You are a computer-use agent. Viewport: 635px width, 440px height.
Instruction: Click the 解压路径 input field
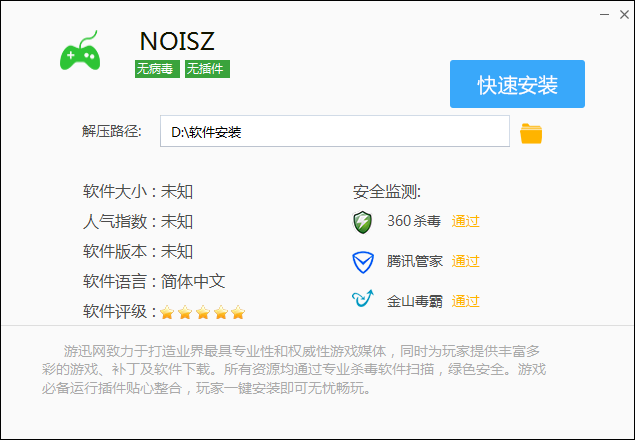click(x=335, y=131)
